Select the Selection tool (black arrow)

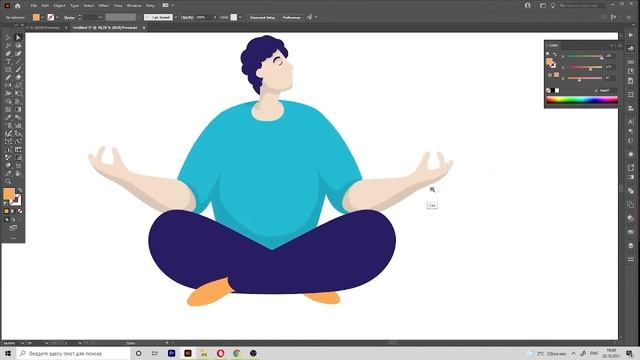click(8, 38)
